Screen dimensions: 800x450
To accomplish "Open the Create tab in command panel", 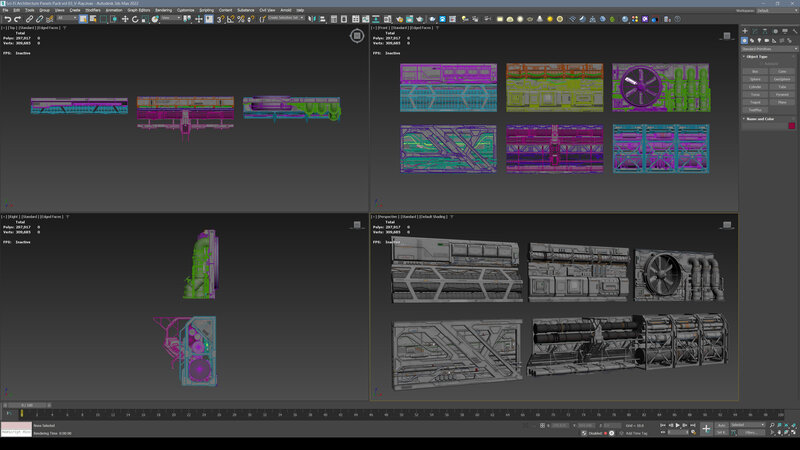I will point(746,29).
